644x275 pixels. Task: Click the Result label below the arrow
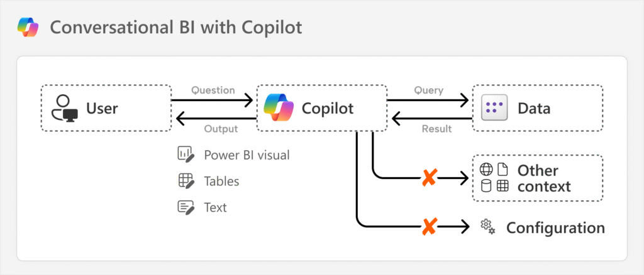pos(436,129)
